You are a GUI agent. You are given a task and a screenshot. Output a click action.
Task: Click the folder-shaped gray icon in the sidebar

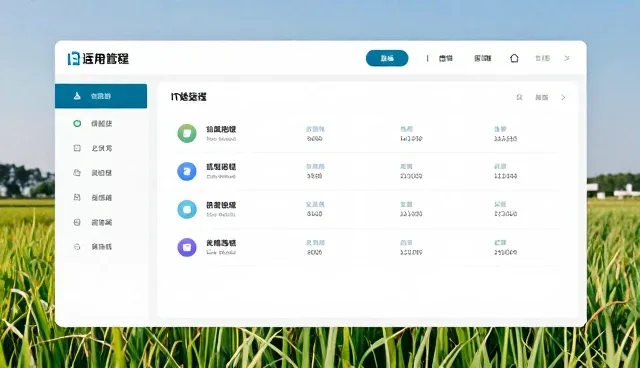coord(77,173)
